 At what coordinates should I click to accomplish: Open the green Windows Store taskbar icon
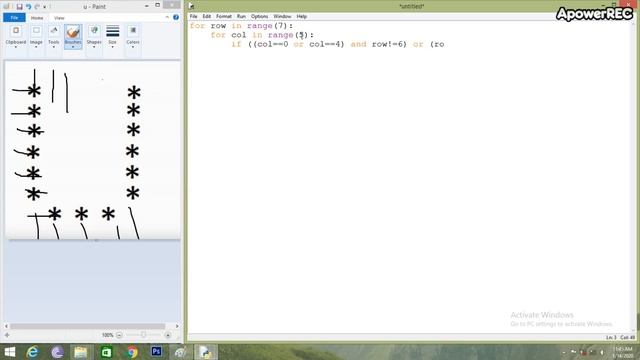(106, 352)
